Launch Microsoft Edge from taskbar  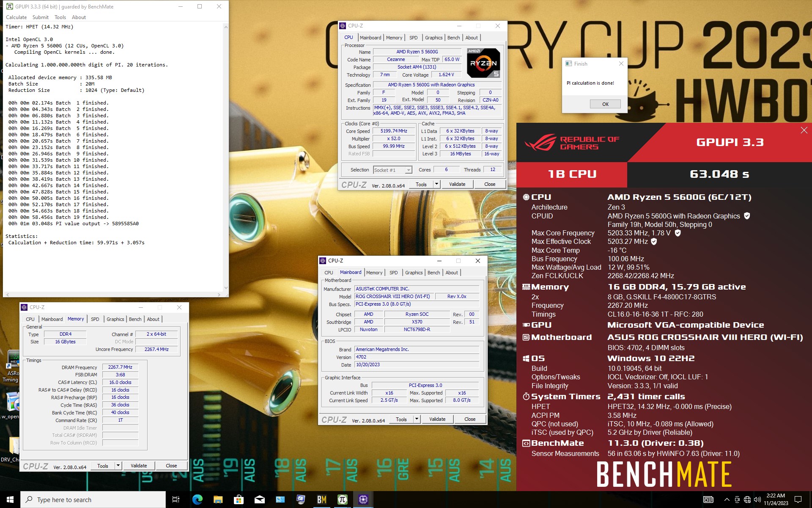(197, 500)
